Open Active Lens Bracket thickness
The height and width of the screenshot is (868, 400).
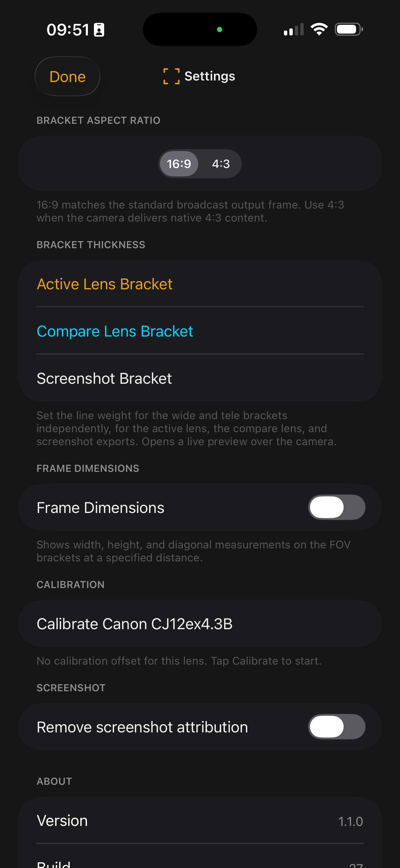(x=200, y=284)
